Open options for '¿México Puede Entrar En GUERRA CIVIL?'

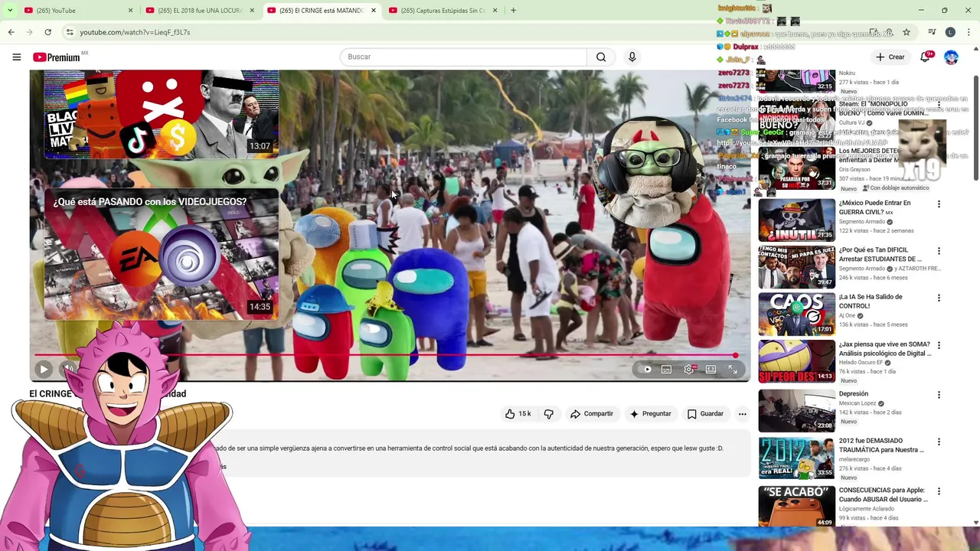(x=939, y=204)
